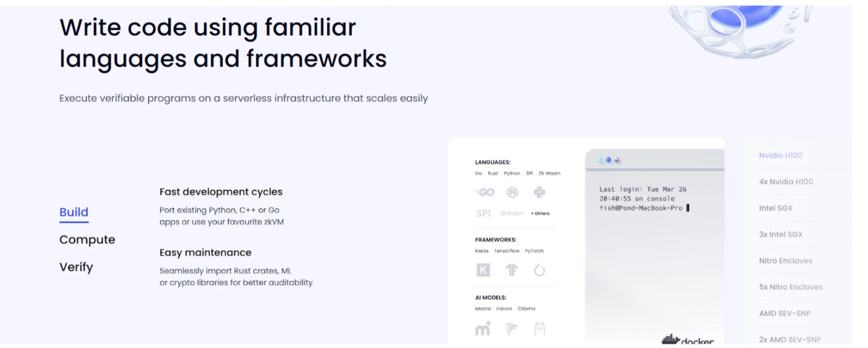The width and height of the screenshot is (868, 348).
Task: Click the Falcon model bird icon
Action: (512, 328)
